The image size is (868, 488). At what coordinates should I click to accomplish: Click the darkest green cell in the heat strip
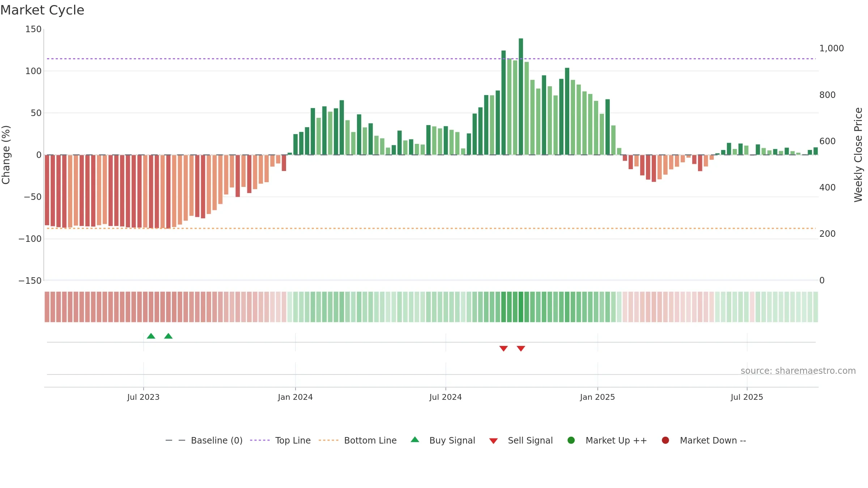pos(521,307)
